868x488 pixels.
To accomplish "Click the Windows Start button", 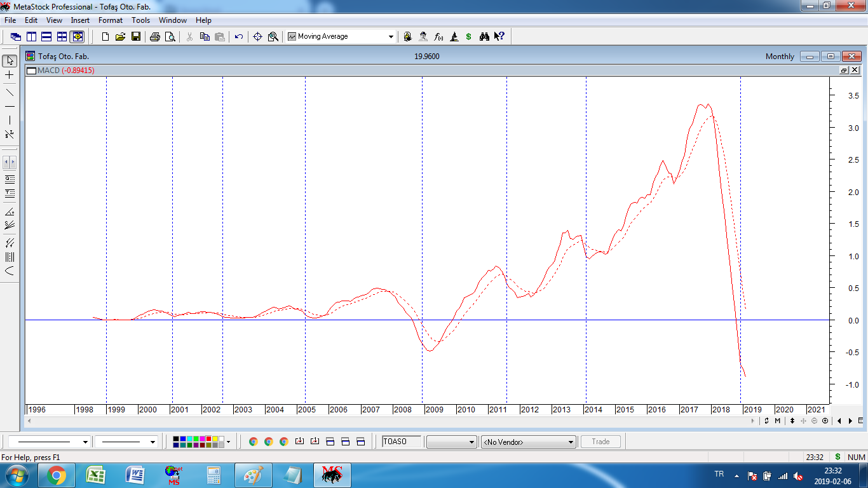I will pos(17,475).
